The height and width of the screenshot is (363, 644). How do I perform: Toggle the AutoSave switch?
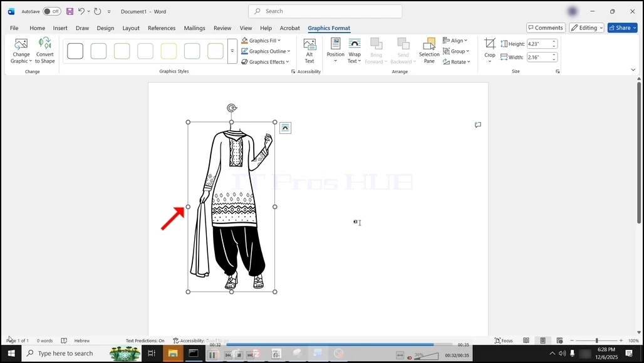pyautogui.click(x=52, y=11)
